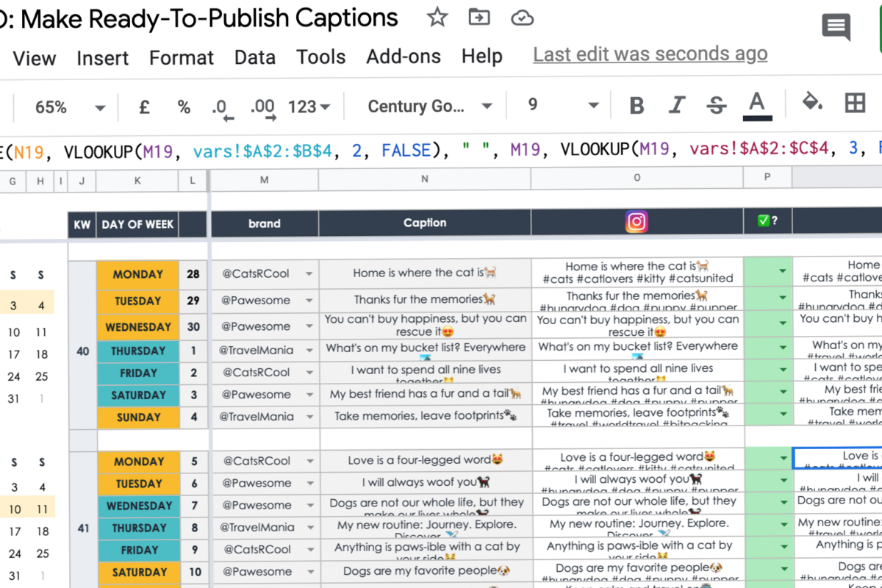Image resolution: width=882 pixels, height=588 pixels.
Task: Open version history via last edit link
Action: pyautogui.click(x=650, y=54)
